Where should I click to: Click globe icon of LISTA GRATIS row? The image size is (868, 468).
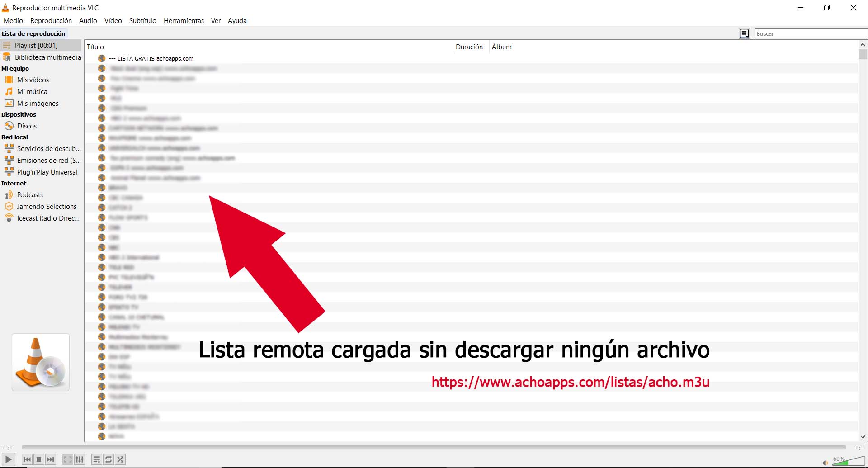point(102,58)
